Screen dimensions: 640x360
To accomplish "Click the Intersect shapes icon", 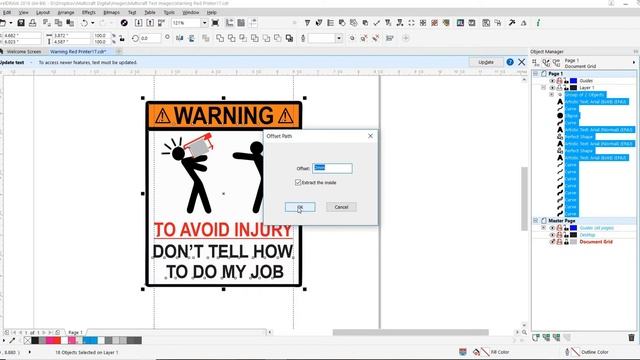I will click(243, 38).
